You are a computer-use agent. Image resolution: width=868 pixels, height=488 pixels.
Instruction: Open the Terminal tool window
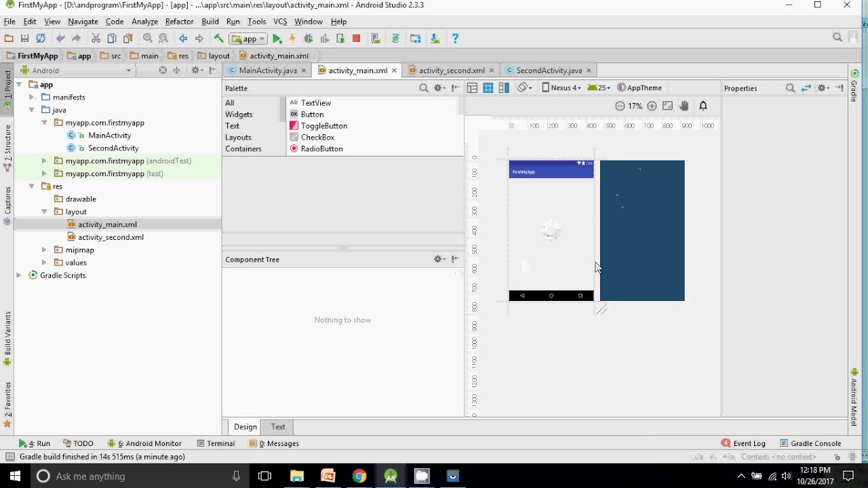tap(215, 443)
